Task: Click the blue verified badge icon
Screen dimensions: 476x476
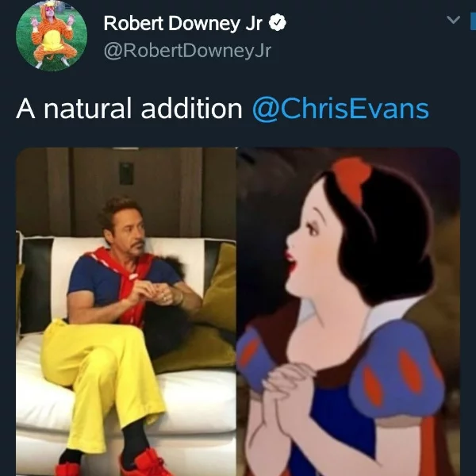Action: [278, 23]
